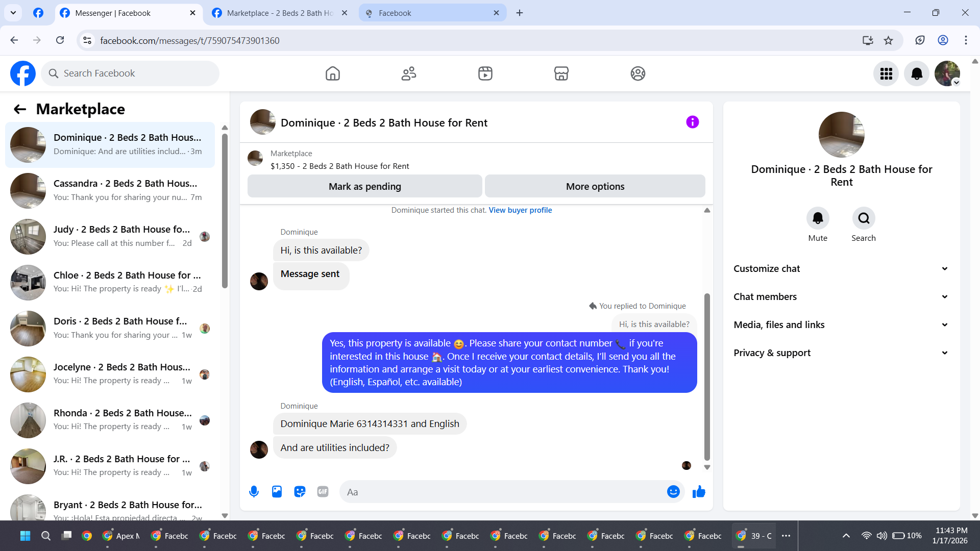Open View buyer profile link

(x=520, y=210)
